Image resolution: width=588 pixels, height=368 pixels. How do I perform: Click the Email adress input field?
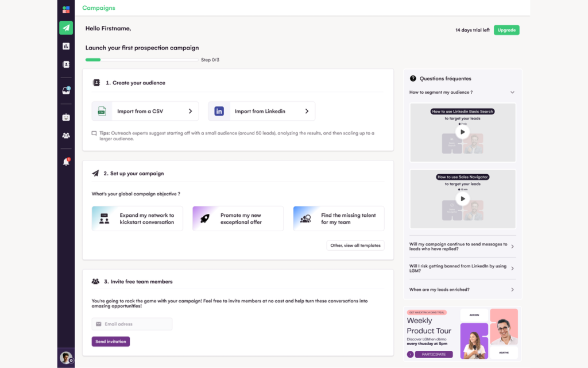click(132, 324)
